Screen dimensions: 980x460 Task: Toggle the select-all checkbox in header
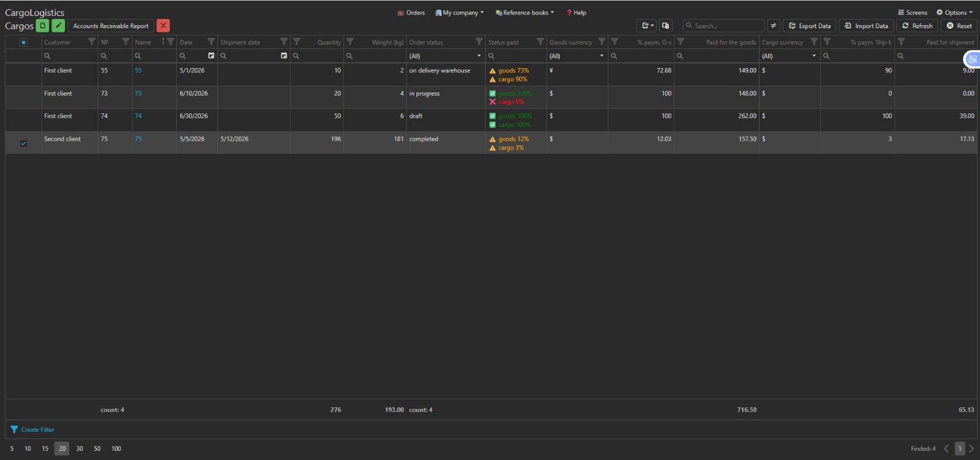[x=23, y=42]
